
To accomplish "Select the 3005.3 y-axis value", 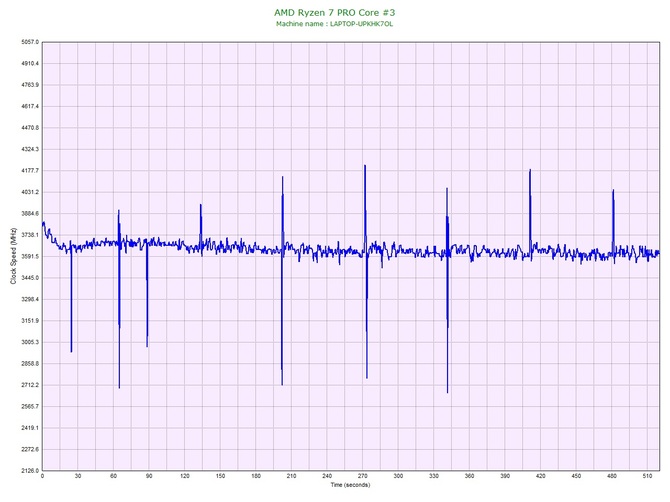I will [30, 342].
